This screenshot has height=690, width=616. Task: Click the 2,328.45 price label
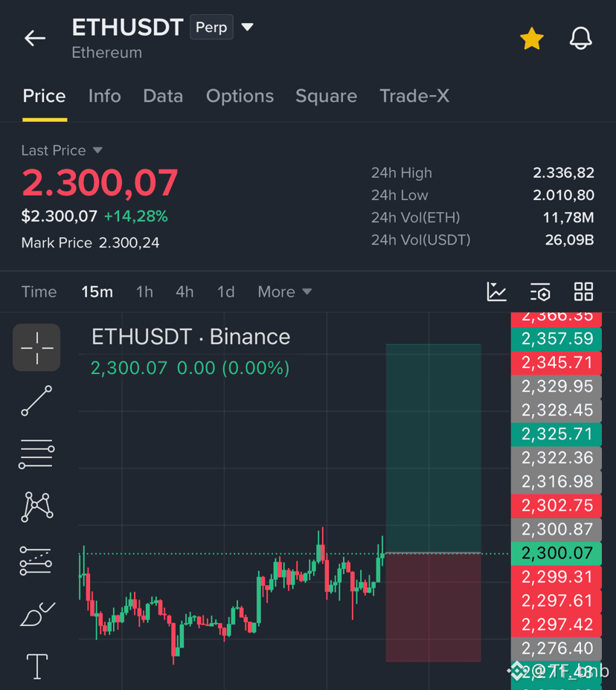[x=556, y=410]
